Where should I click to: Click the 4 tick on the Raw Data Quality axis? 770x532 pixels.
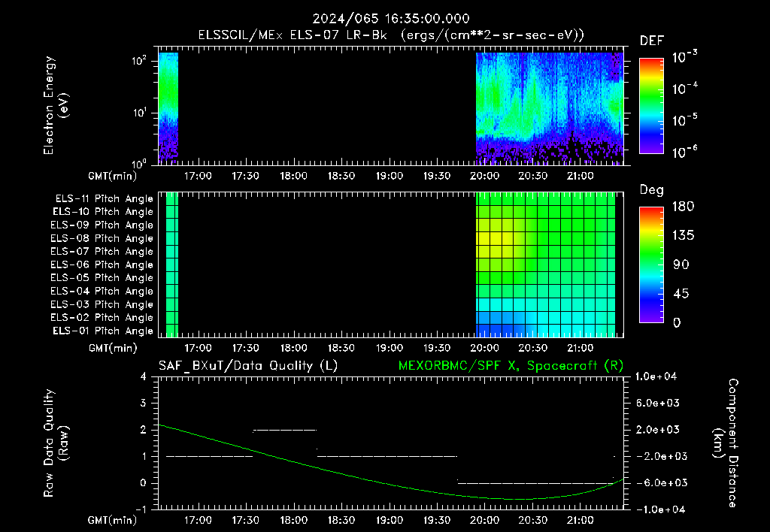(x=144, y=377)
